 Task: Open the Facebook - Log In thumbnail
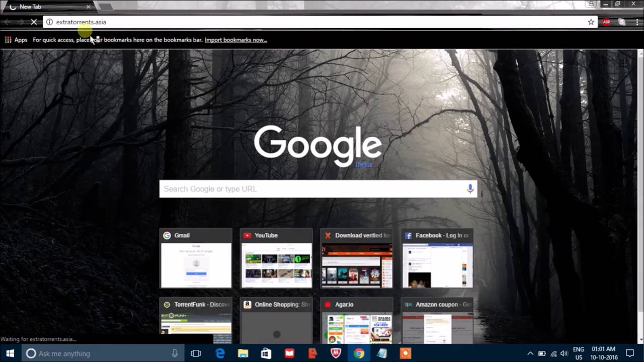point(437,258)
